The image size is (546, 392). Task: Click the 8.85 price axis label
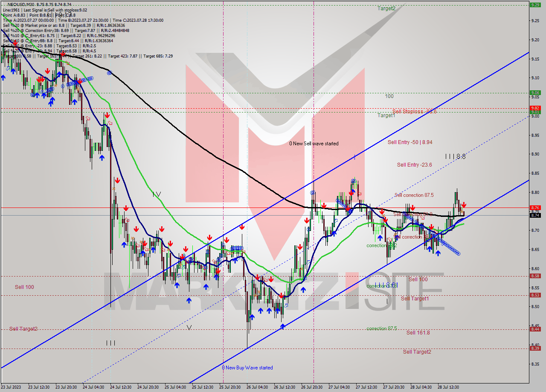(535, 173)
